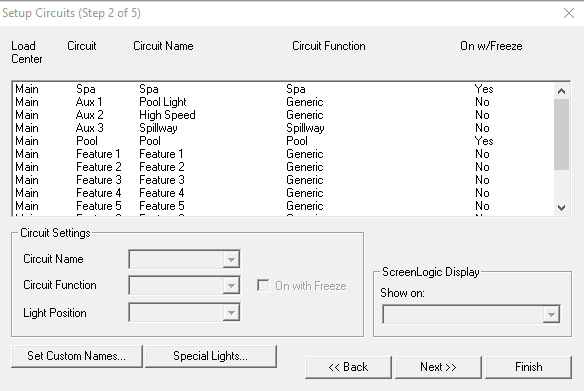Select the Feature 5 circuit row
Viewport: 584px width, 391px height.
pos(284,206)
